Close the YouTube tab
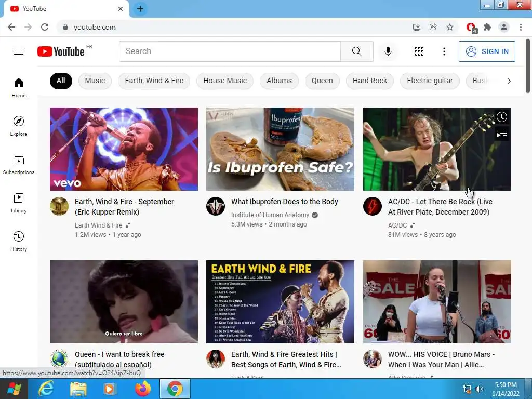Image resolution: width=532 pixels, height=399 pixels. pos(121,9)
